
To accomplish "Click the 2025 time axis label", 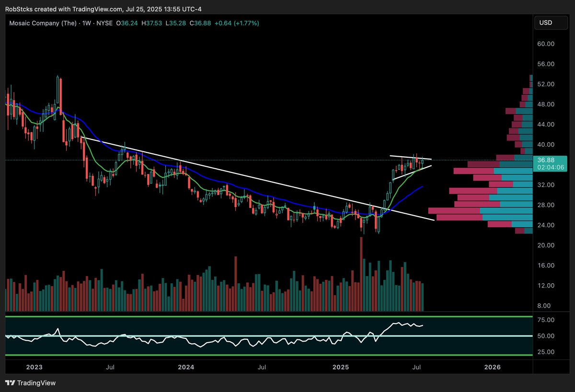I will click(341, 367).
